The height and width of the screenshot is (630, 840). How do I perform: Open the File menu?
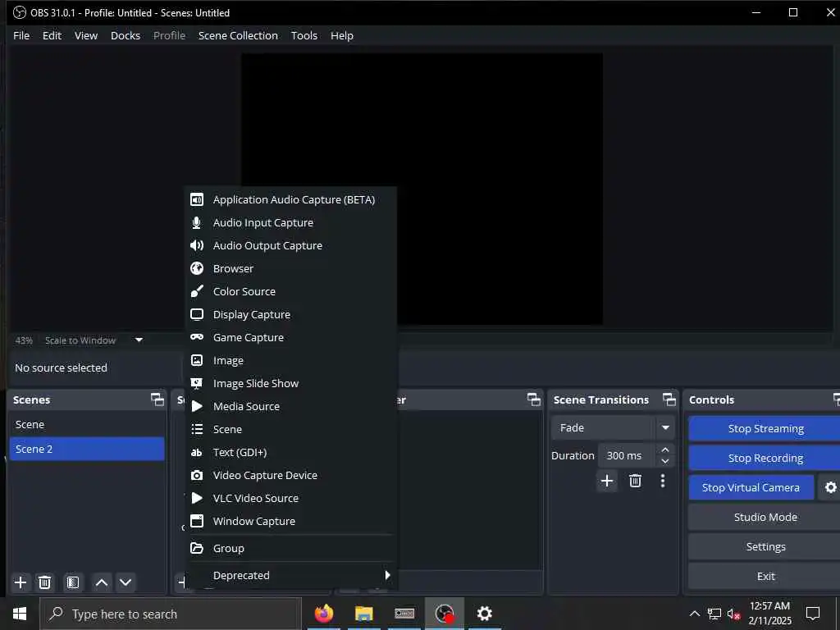coord(21,35)
